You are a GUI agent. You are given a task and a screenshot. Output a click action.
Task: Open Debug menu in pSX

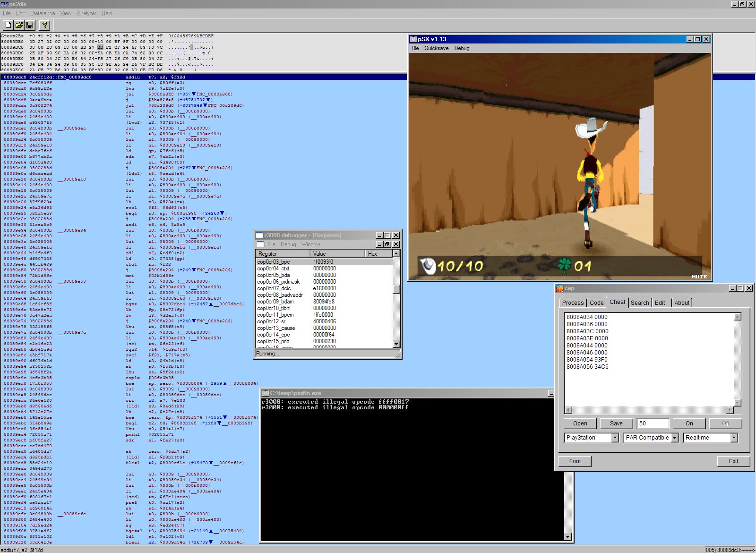tap(462, 48)
